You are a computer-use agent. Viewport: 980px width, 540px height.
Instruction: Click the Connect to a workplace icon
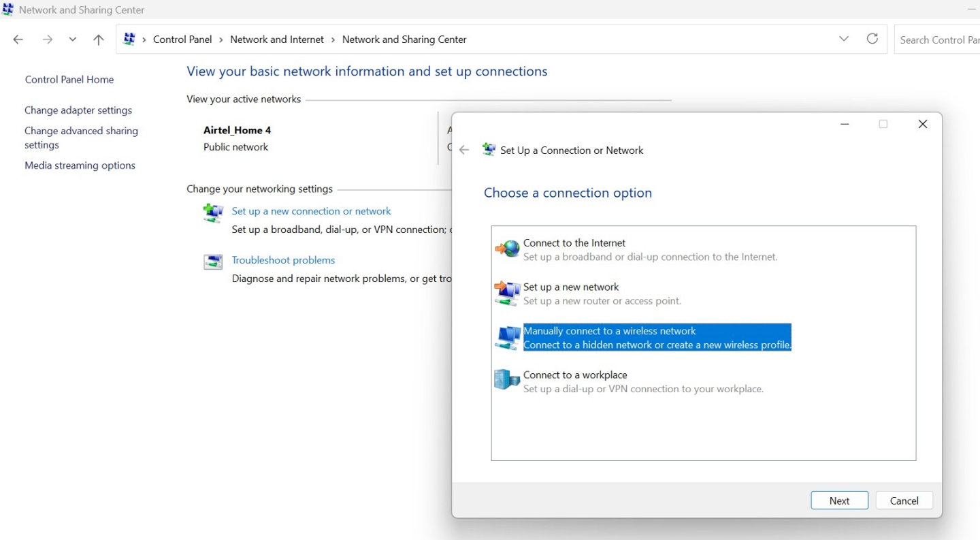(507, 380)
